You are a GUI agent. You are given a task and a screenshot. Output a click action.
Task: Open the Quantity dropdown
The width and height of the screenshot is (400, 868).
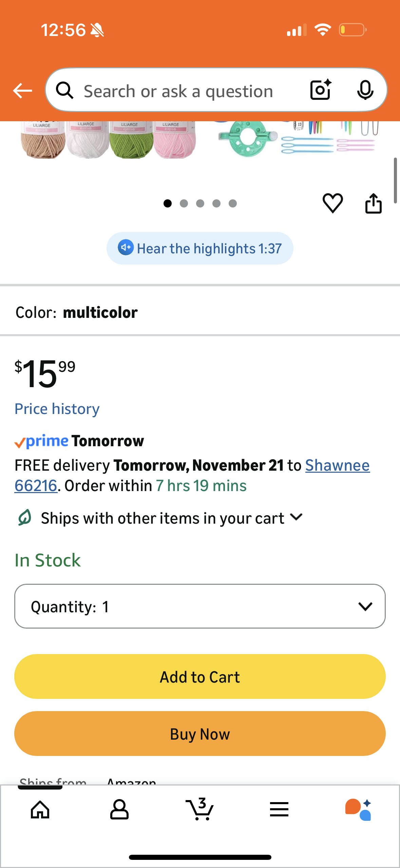[x=200, y=606]
